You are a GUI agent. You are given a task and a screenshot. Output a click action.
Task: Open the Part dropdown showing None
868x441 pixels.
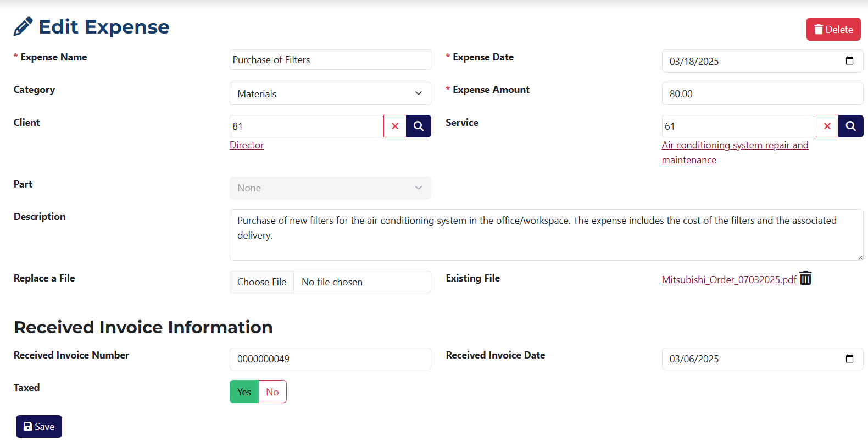330,188
